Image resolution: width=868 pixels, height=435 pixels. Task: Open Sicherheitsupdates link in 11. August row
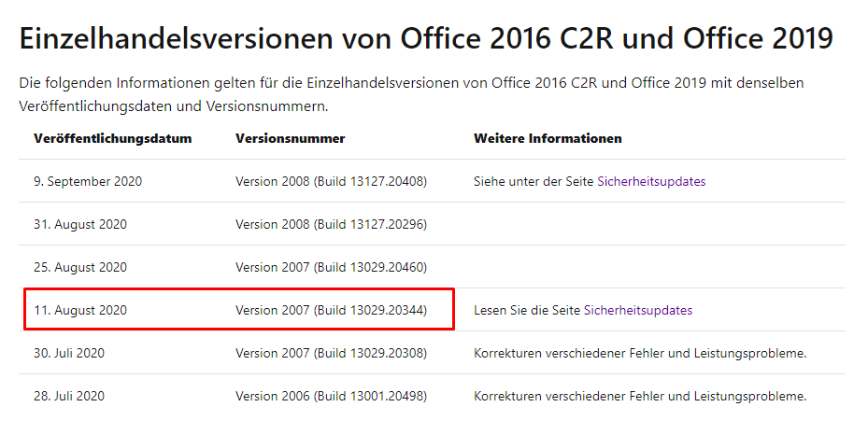coord(638,310)
